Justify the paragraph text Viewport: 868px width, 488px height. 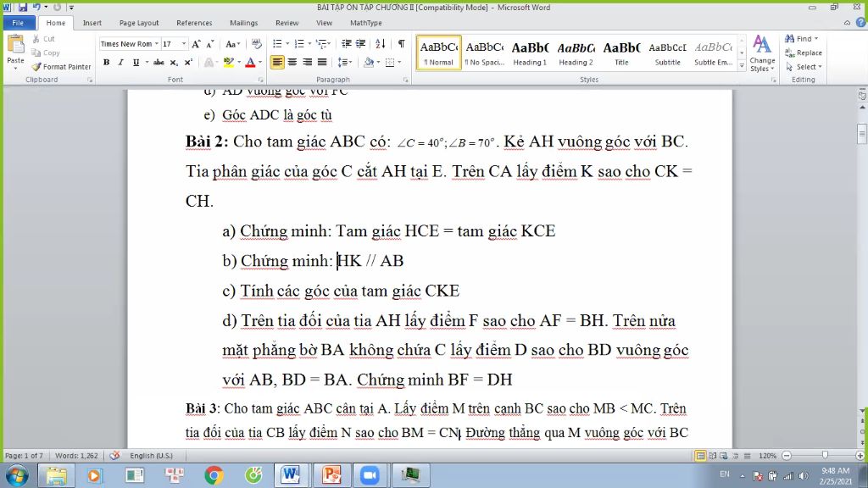(x=321, y=63)
